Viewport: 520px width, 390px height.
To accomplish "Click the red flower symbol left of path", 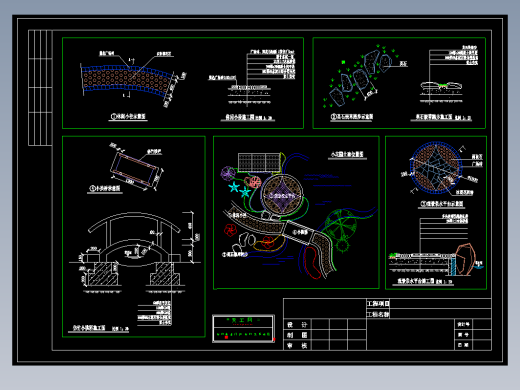I will 230,230.
